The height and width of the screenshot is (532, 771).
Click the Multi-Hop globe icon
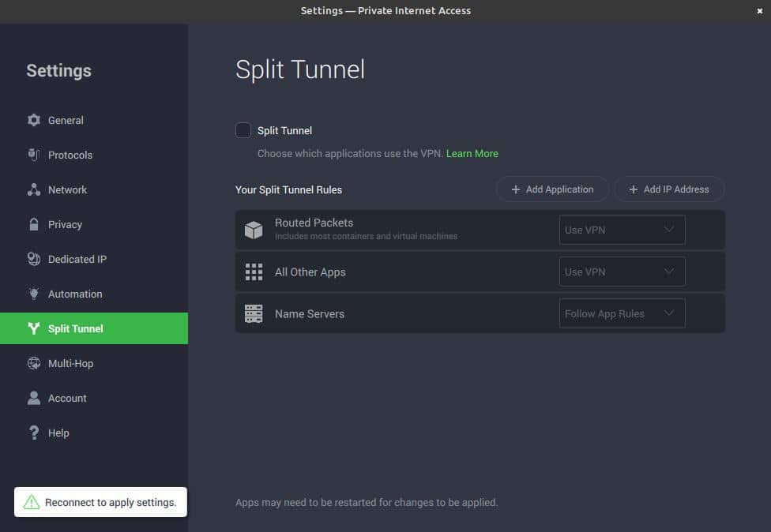point(34,363)
